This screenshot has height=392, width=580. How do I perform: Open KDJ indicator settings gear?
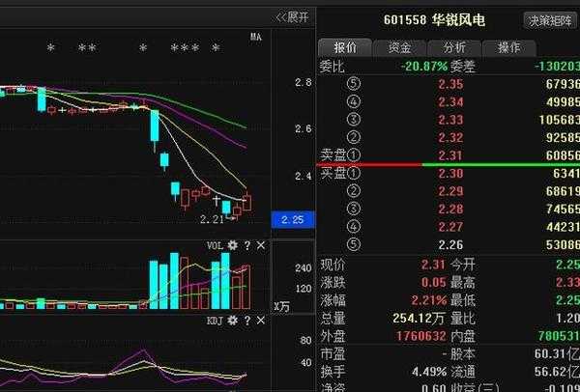tap(232, 321)
